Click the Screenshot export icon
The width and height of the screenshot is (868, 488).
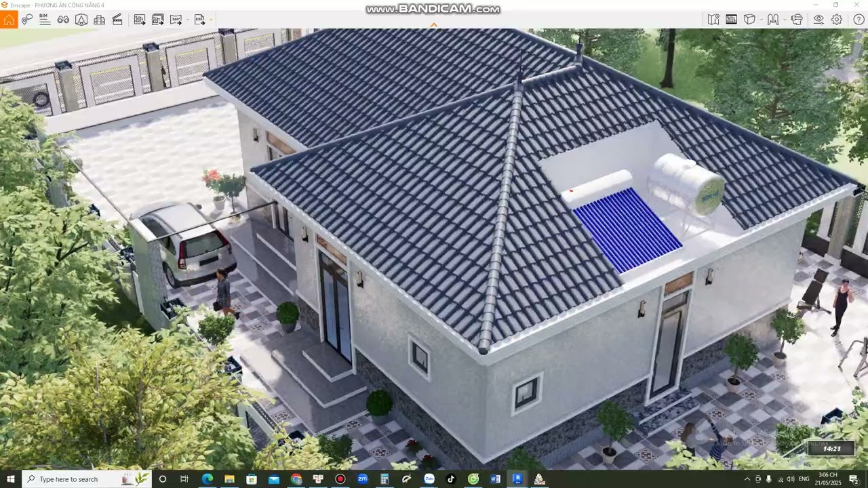pyautogui.click(x=140, y=20)
